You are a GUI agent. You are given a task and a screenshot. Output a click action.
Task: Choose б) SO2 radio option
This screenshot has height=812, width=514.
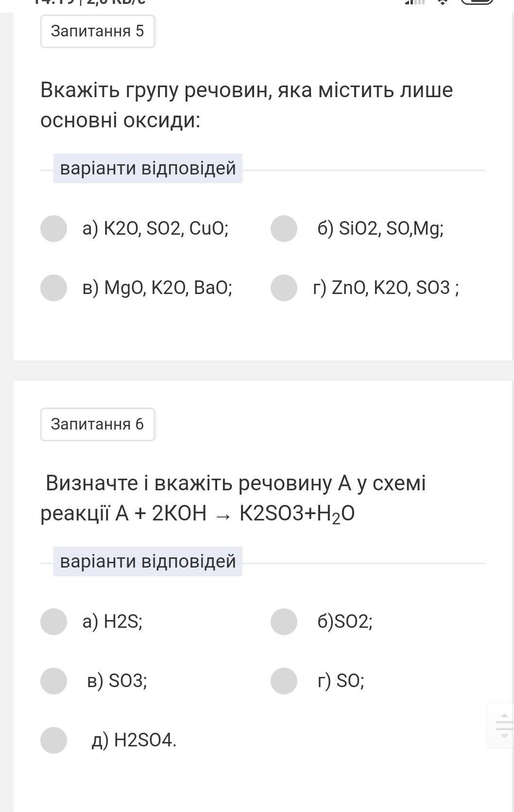point(284,622)
